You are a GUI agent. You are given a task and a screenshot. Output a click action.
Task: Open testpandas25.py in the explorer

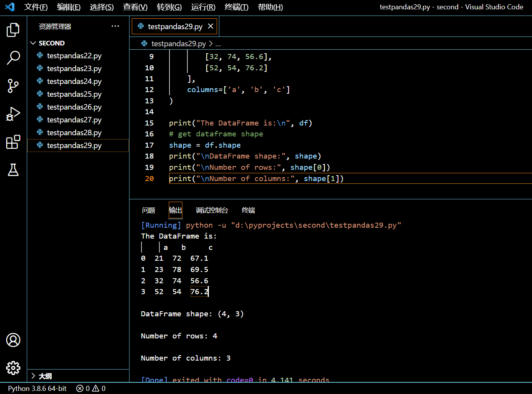tap(78, 94)
